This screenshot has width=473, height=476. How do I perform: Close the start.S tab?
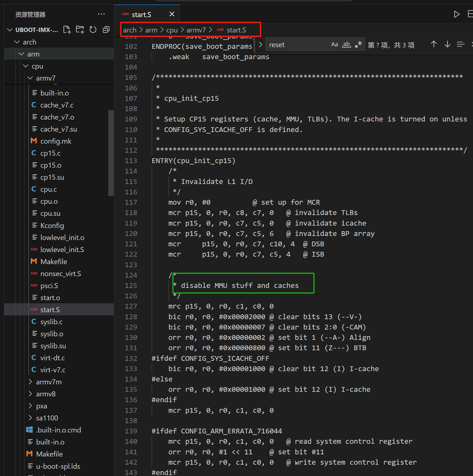(172, 14)
